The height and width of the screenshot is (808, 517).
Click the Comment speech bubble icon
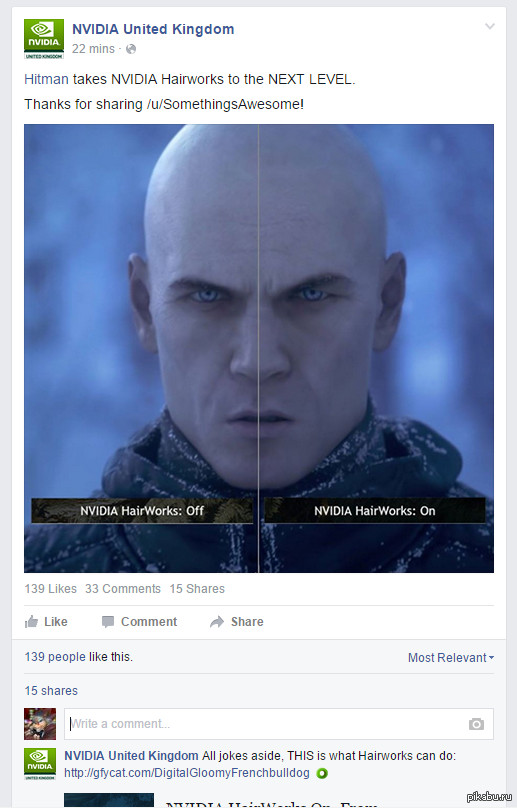108,622
